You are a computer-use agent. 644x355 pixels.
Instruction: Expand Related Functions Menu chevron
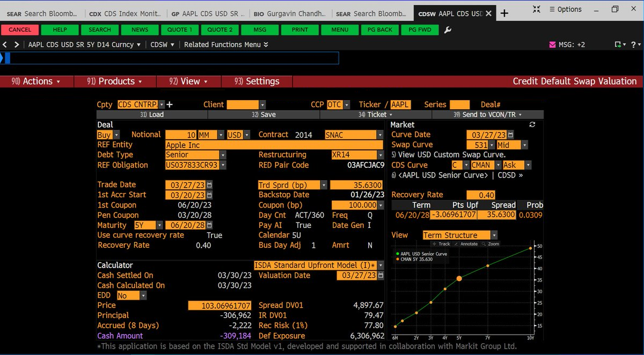[266, 45]
